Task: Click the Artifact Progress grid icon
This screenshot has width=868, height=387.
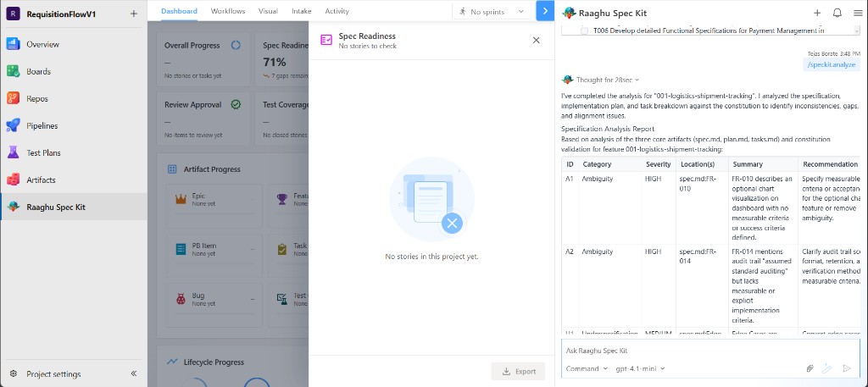Action: click(x=171, y=169)
